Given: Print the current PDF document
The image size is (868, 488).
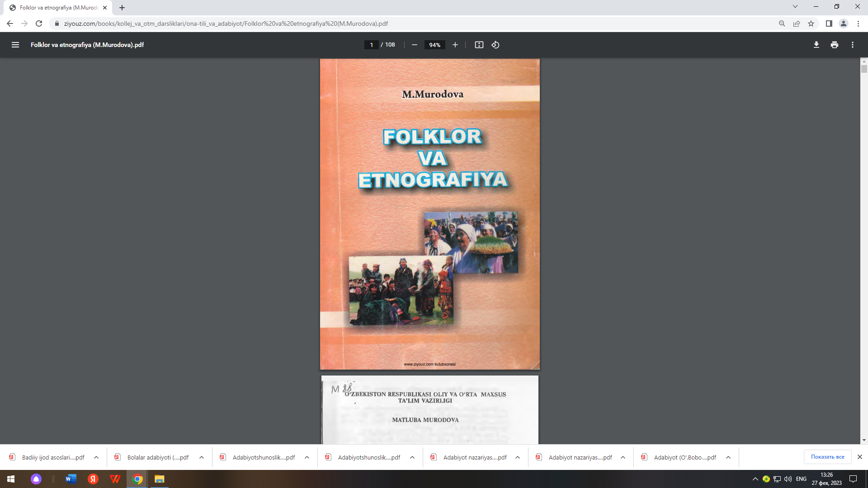Looking at the screenshot, I should 835,45.
